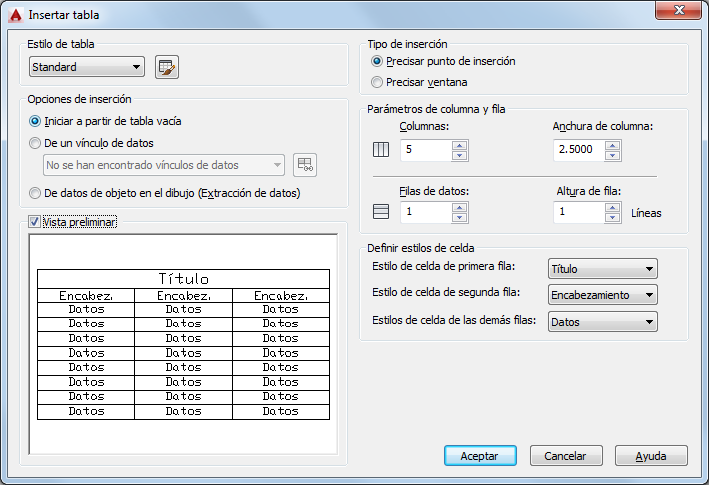Open the Standard table style dropdown

87,67
